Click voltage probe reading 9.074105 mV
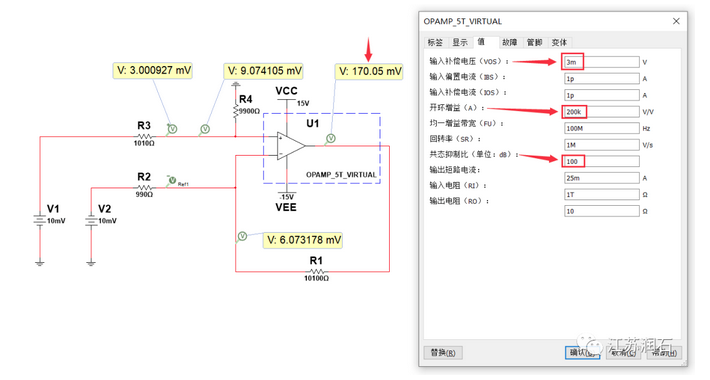The image size is (710, 380). coord(205,130)
